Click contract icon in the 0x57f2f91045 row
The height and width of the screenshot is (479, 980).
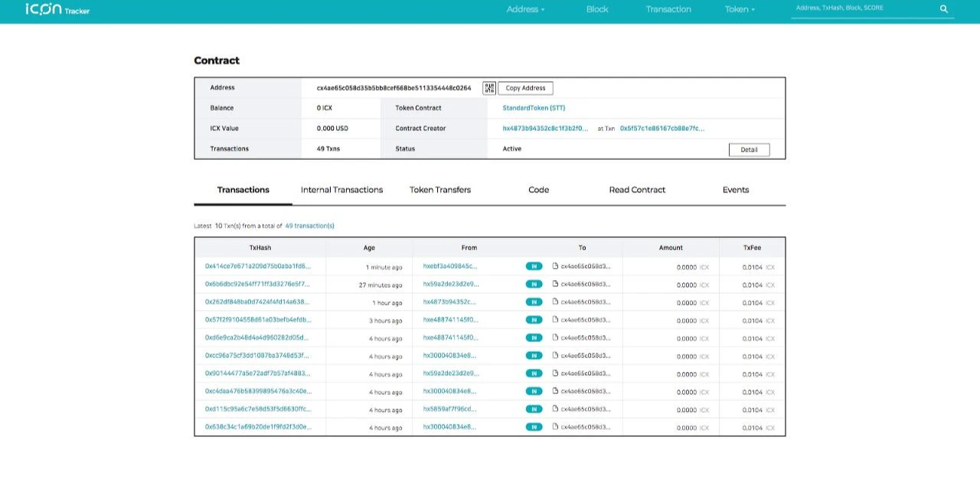pyautogui.click(x=556, y=320)
